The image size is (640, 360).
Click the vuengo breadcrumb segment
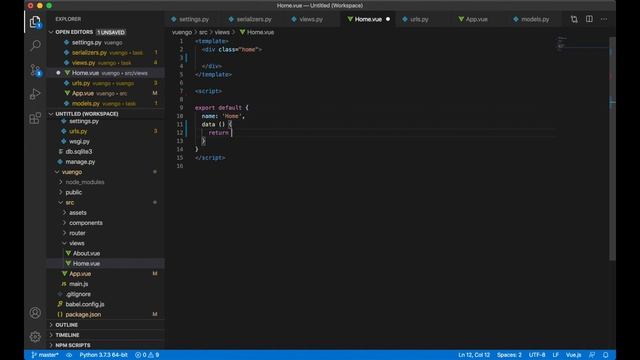pos(182,32)
